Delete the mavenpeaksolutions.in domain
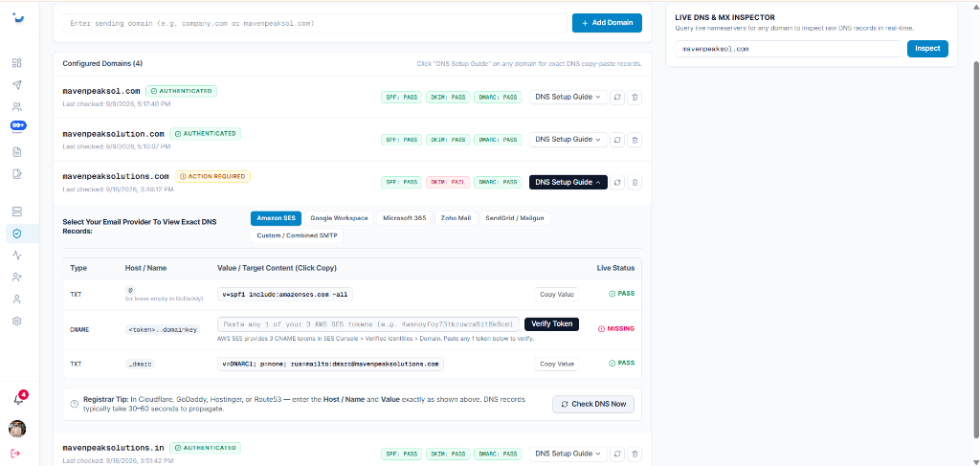 tap(635, 454)
